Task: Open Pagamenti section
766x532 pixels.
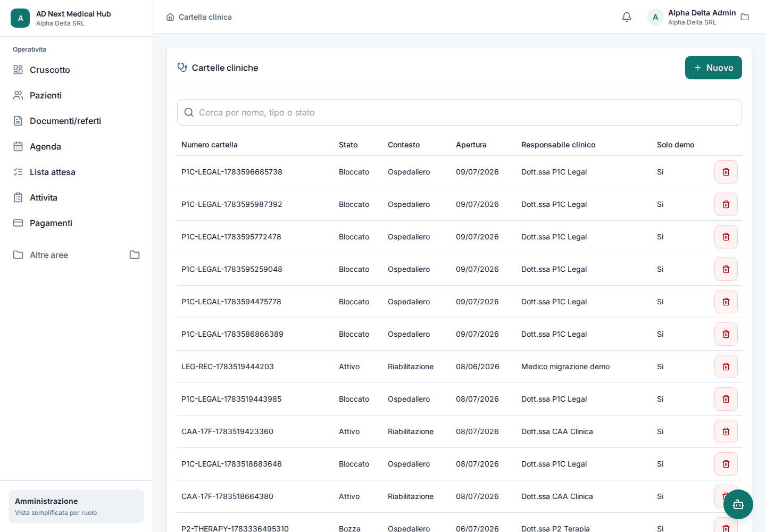Action: 77,223
